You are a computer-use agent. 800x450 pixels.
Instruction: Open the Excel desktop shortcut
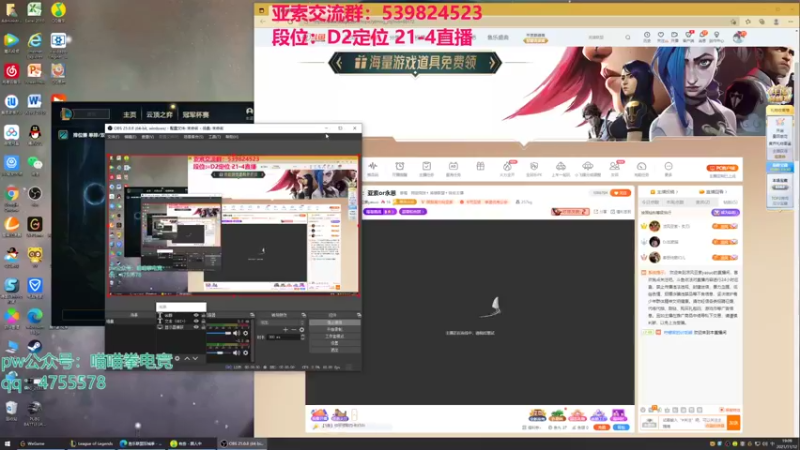[34, 10]
